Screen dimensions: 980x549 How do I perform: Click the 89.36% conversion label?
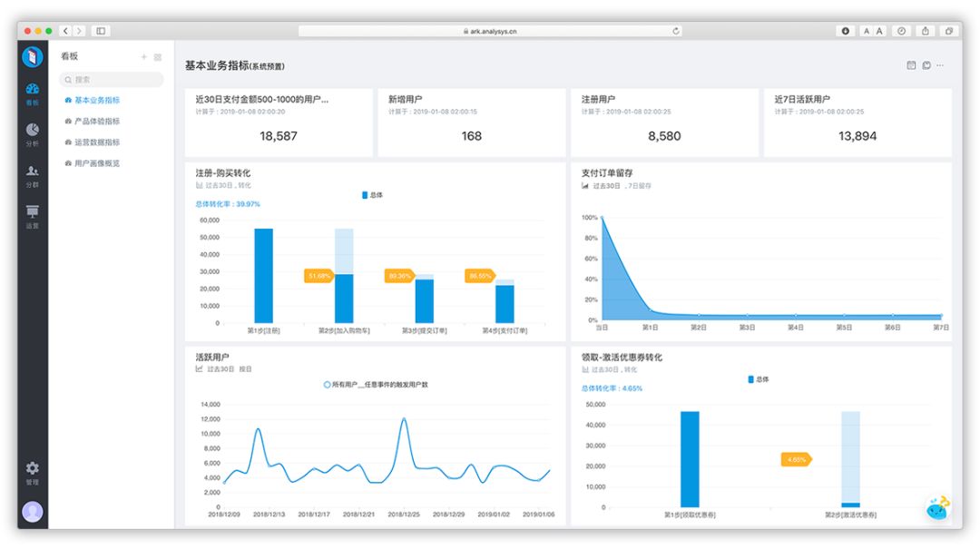(400, 276)
